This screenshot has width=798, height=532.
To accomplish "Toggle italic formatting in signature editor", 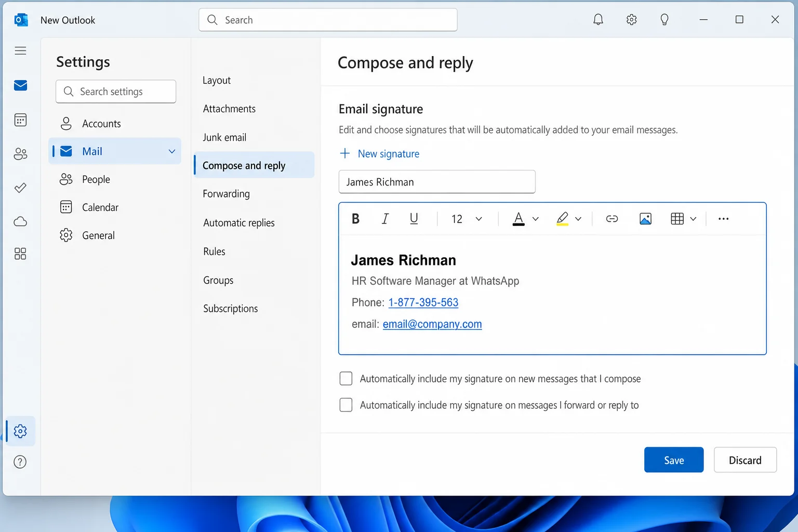I will [385, 219].
